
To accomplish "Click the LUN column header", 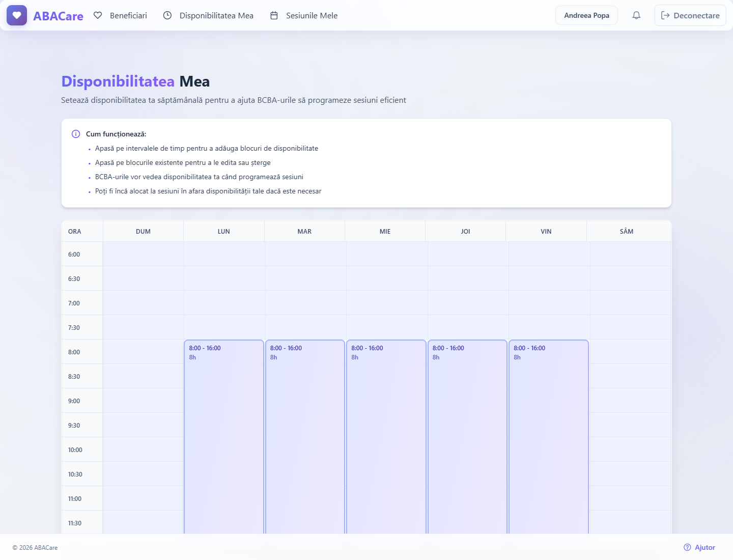I will (x=224, y=231).
